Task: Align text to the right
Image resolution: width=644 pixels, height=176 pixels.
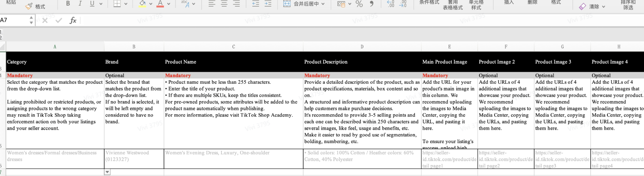Action: click(x=236, y=4)
